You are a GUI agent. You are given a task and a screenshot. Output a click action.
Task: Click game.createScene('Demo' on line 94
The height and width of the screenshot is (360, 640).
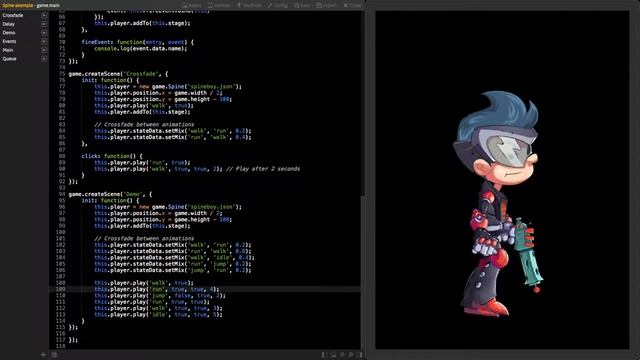coord(110,194)
